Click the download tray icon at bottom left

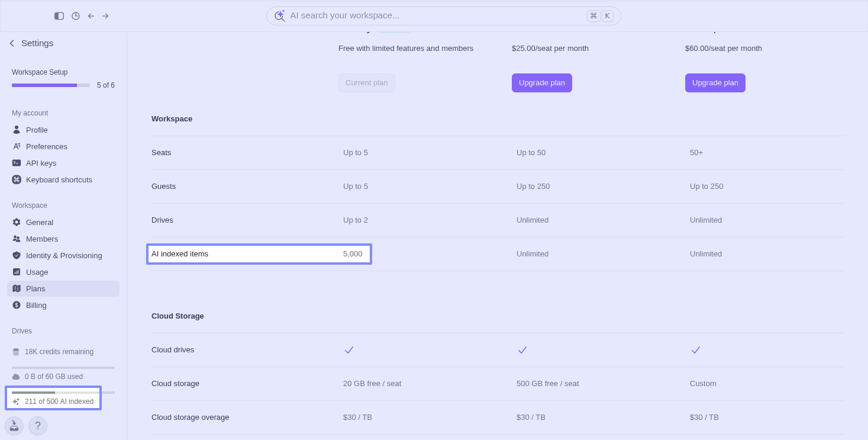coord(14,426)
